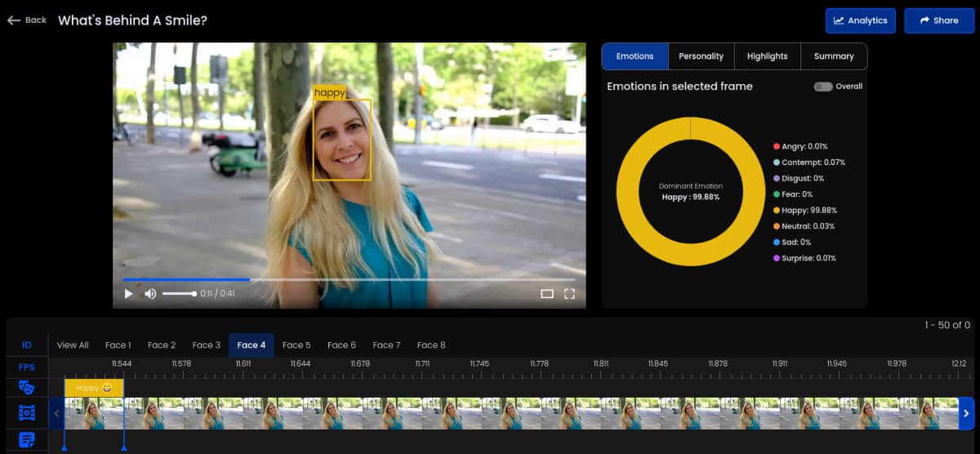The image size is (980, 454).
Task: Click the Neutral legend entry
Action: tap(804, 226)
